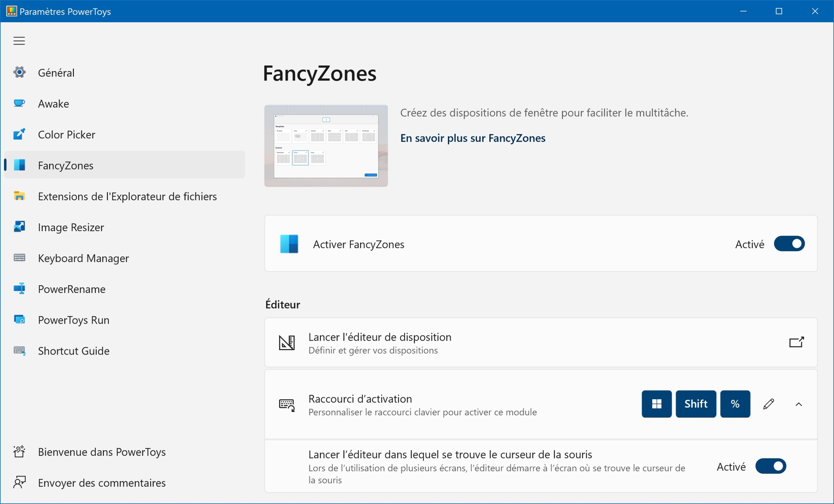
Task: Go to the Général settings page
Action: click(x=124, y=72)
